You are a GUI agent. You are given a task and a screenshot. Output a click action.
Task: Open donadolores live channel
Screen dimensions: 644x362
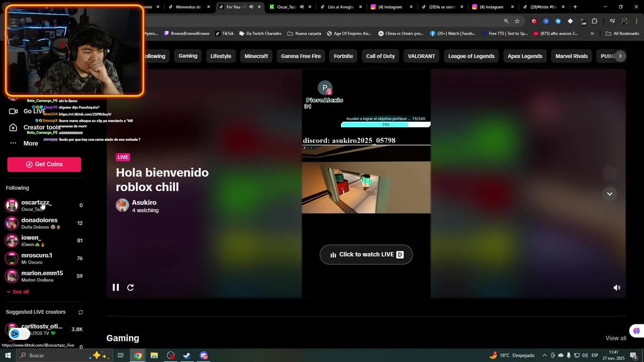tap(44, 223)
